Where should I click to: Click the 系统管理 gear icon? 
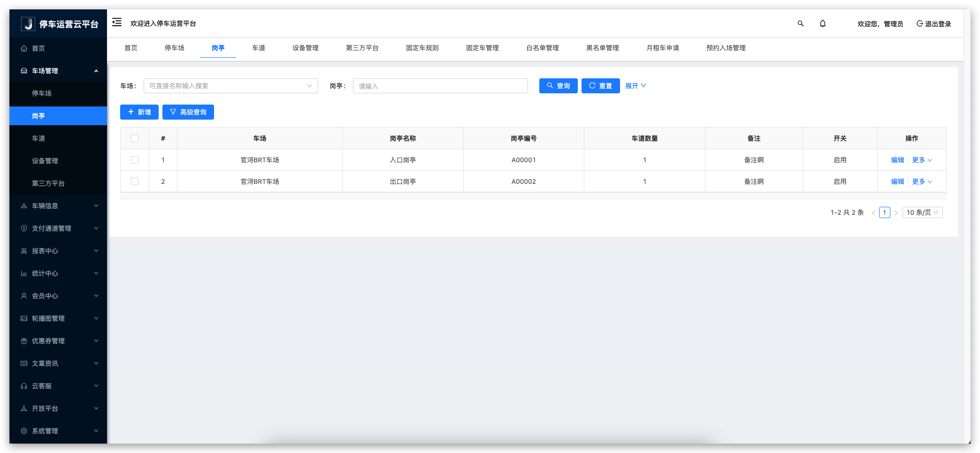pos(24,431)
